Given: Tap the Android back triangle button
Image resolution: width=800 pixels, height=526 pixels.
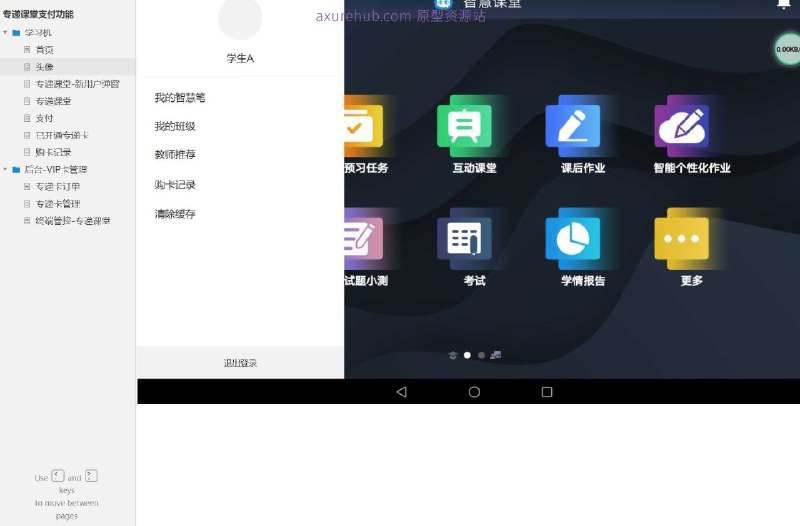Looking at the screenshot, I should point(402,392).
